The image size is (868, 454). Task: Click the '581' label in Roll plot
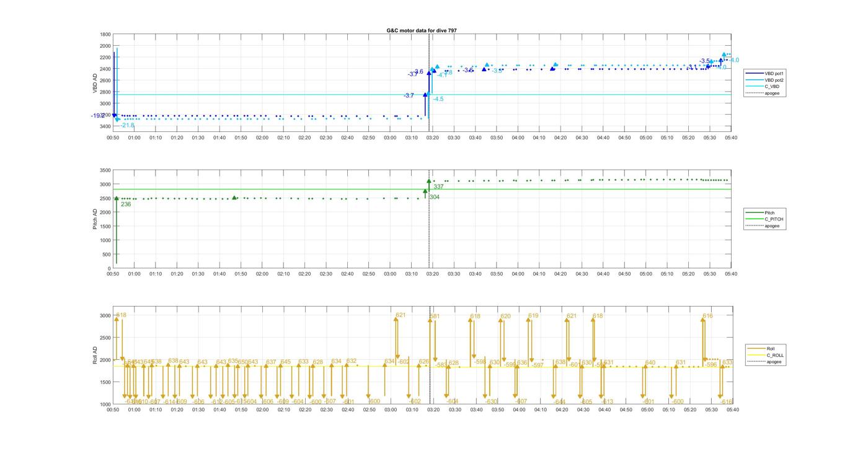click(435, 316)
